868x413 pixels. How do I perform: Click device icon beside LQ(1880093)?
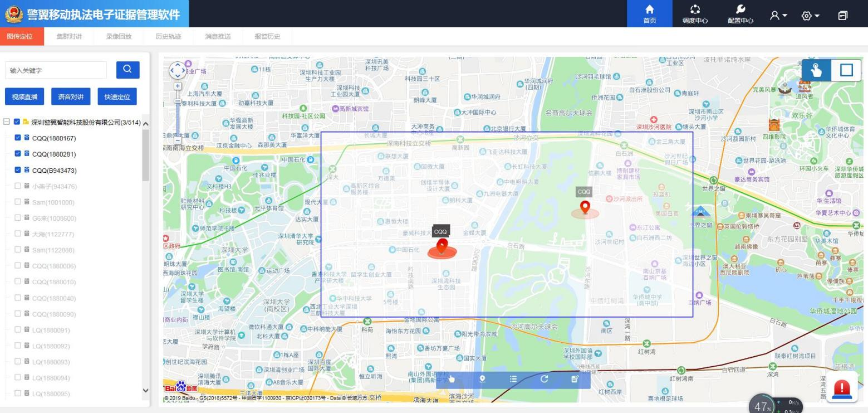tap(26, 362)
